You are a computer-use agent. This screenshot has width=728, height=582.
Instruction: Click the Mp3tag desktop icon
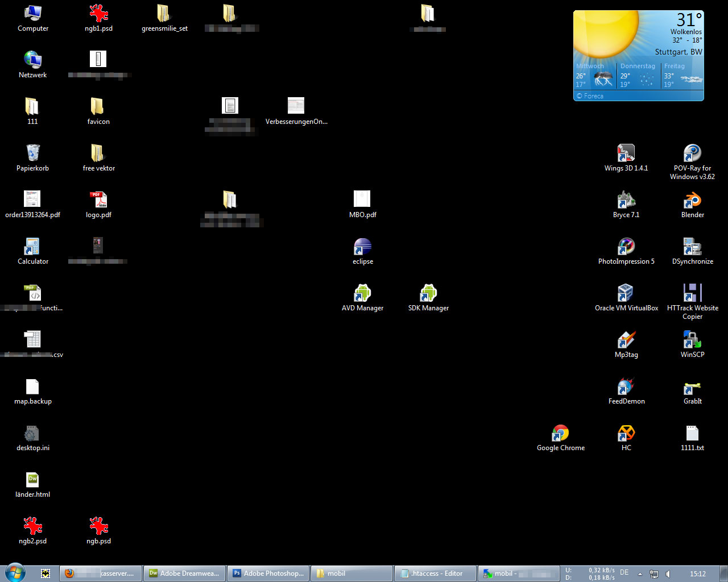click(x=626, y=340)
